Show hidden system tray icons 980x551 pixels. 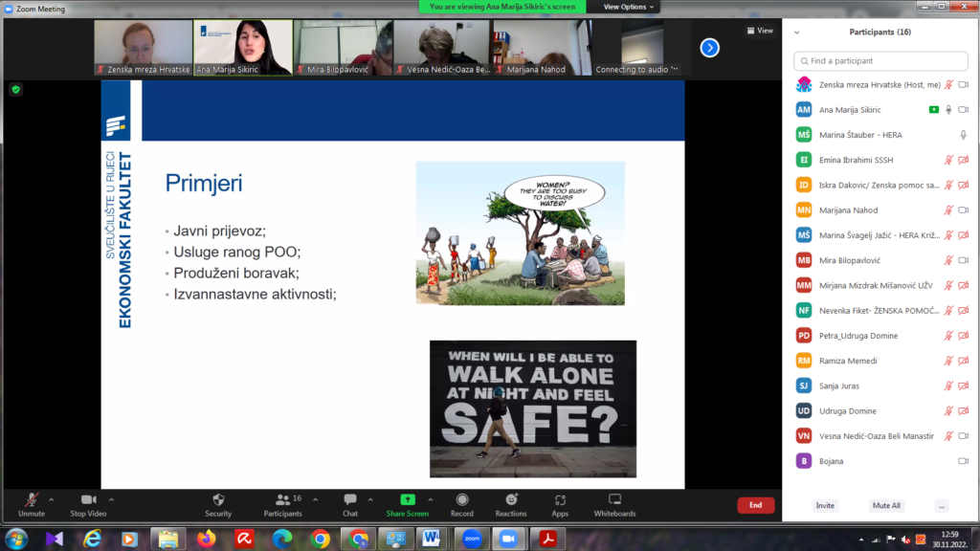coord(861,540)
